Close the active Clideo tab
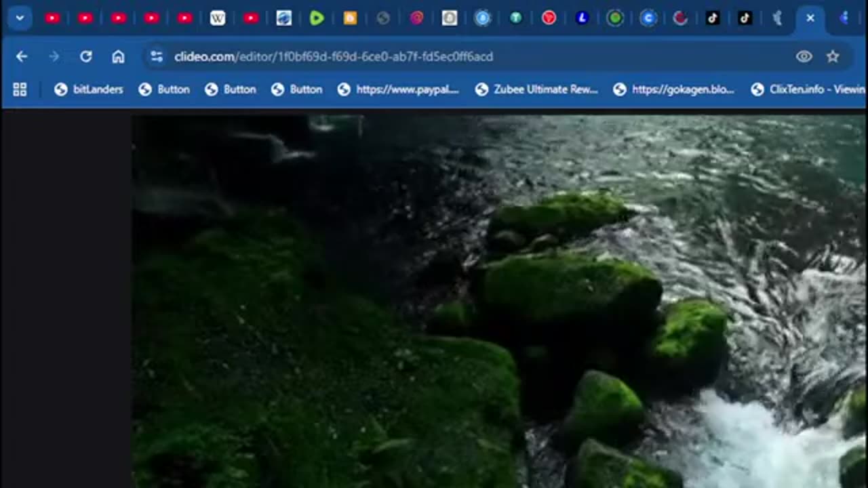This screenshot has width=868, height=488. pos(810,18)
